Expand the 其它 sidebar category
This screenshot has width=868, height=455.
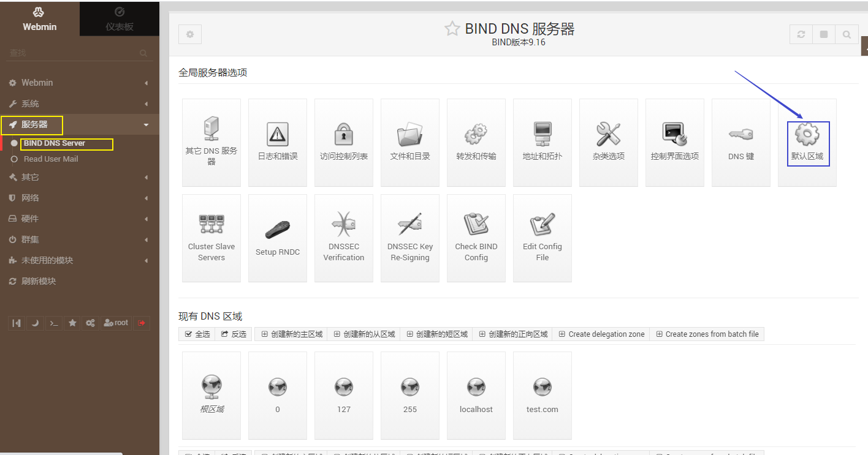click(80, 177)
